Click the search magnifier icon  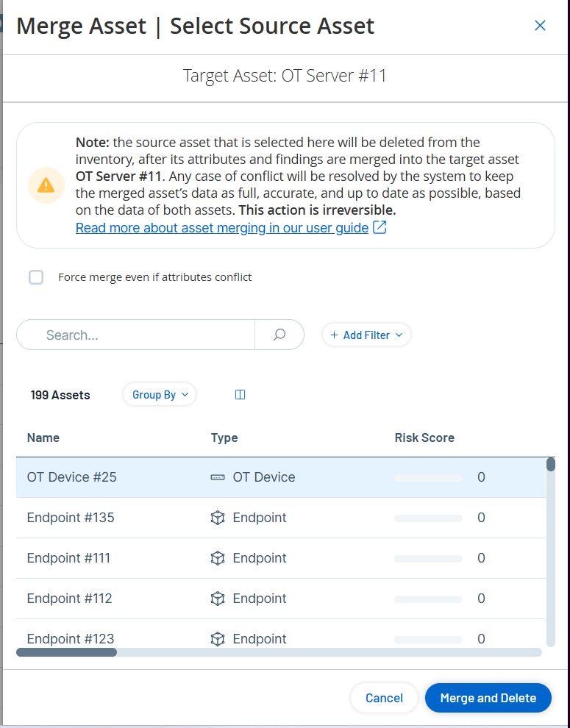(x=279, y=335)
